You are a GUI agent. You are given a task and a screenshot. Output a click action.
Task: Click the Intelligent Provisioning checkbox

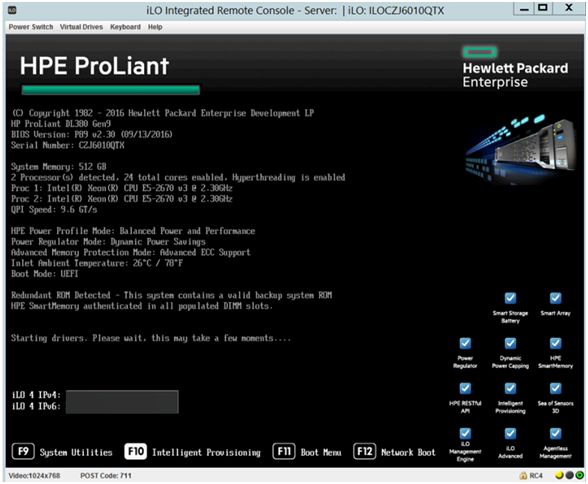pyautogui.click(x=510, y=388)
